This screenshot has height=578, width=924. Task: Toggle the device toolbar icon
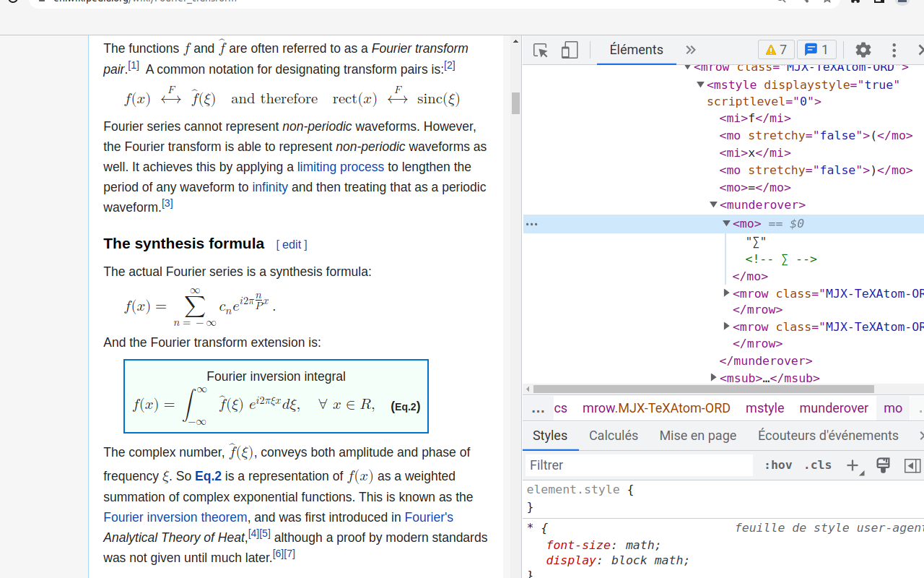pyautogui.click(x=570, y=50)
